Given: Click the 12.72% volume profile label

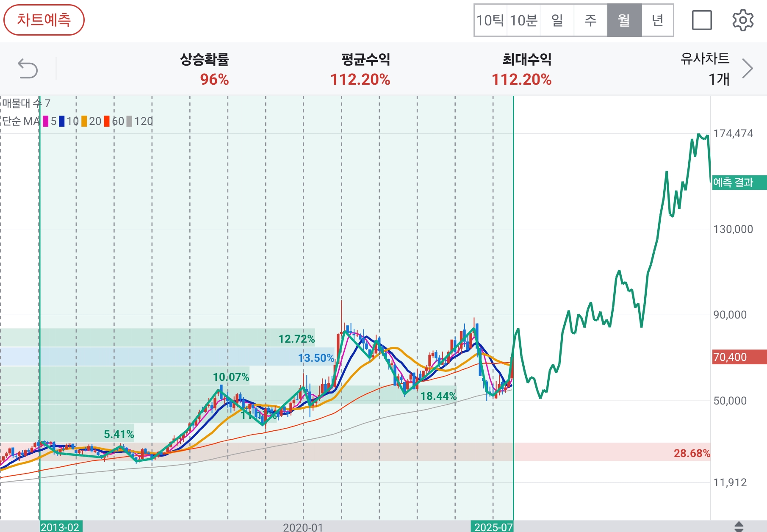Looking at the screenshot, I should click(x=296, y=339).
